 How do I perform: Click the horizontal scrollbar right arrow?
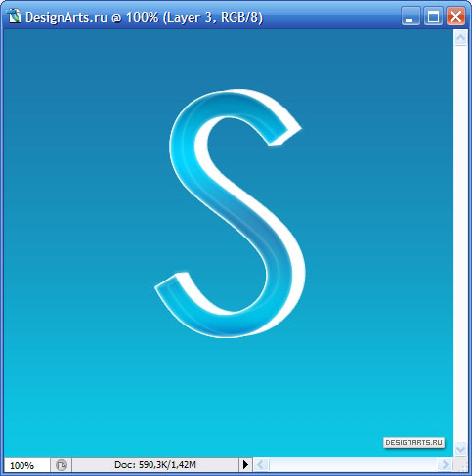[446, 464]
